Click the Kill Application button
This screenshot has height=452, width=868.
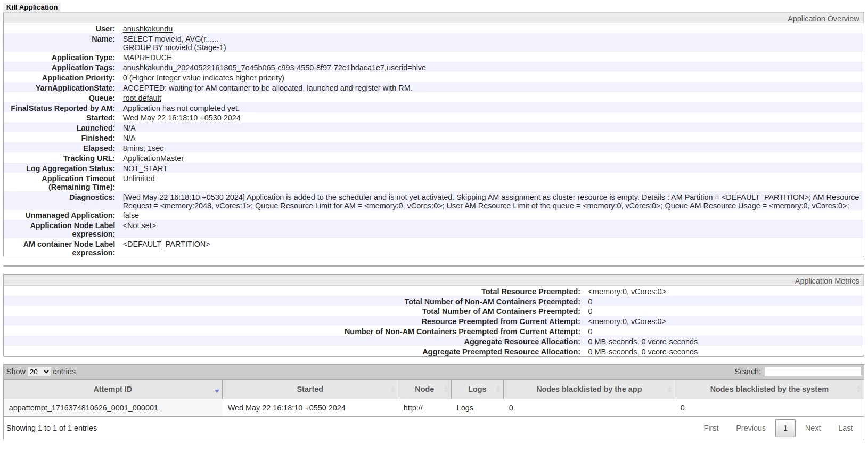tap(32, 7)
